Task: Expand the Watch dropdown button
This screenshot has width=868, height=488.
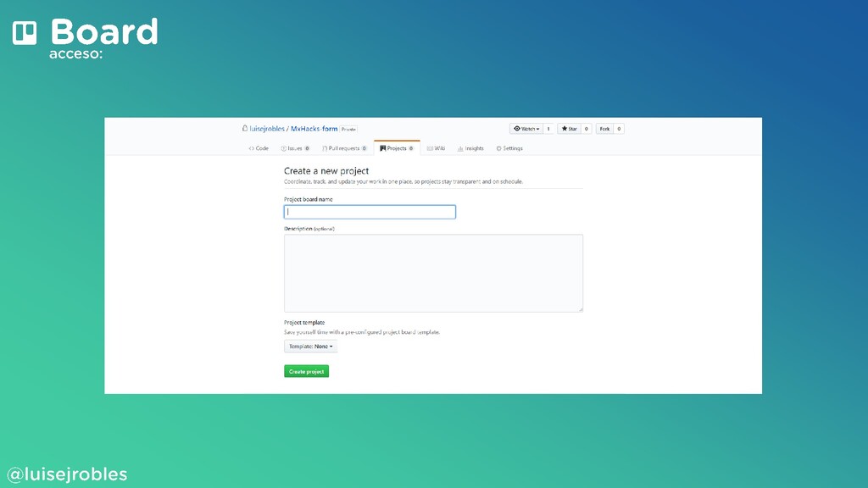Action: [x=526, y=129]
